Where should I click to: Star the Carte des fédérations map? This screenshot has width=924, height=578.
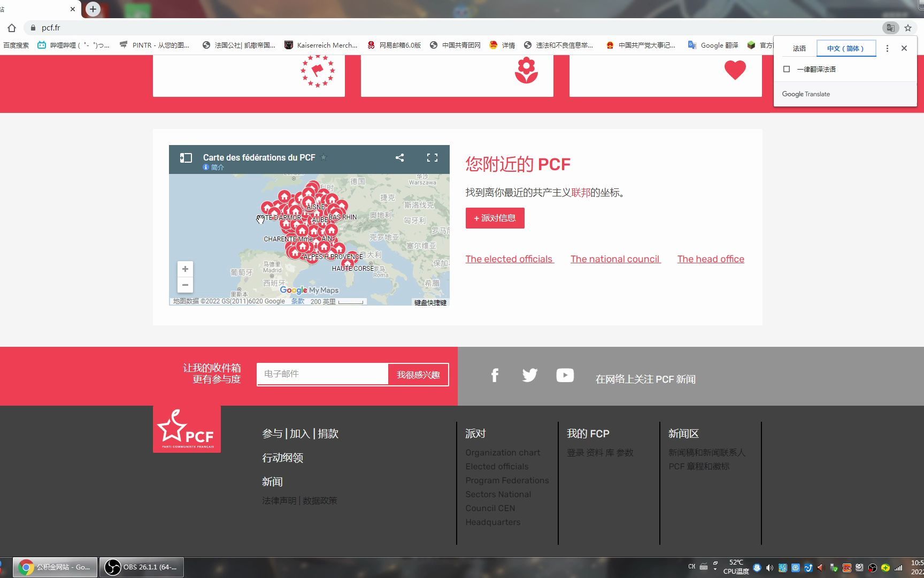pyautogui.click(x=324, y=157)
